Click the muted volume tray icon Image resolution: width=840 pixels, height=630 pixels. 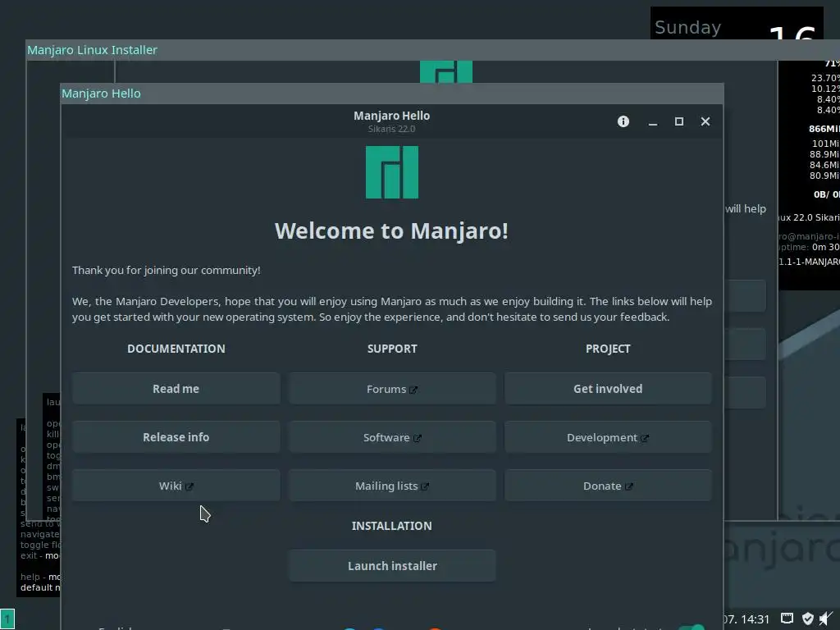coord(826,619)
